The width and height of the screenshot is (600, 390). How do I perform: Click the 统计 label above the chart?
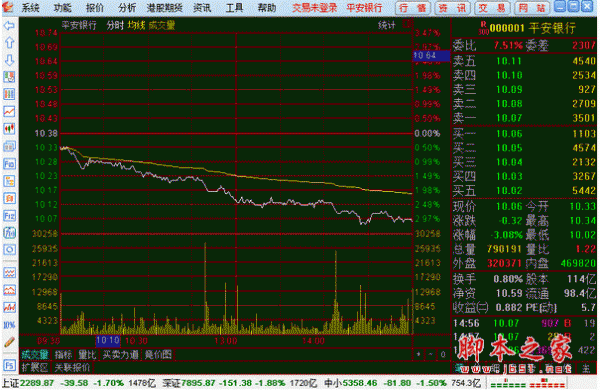coord(386,25)
